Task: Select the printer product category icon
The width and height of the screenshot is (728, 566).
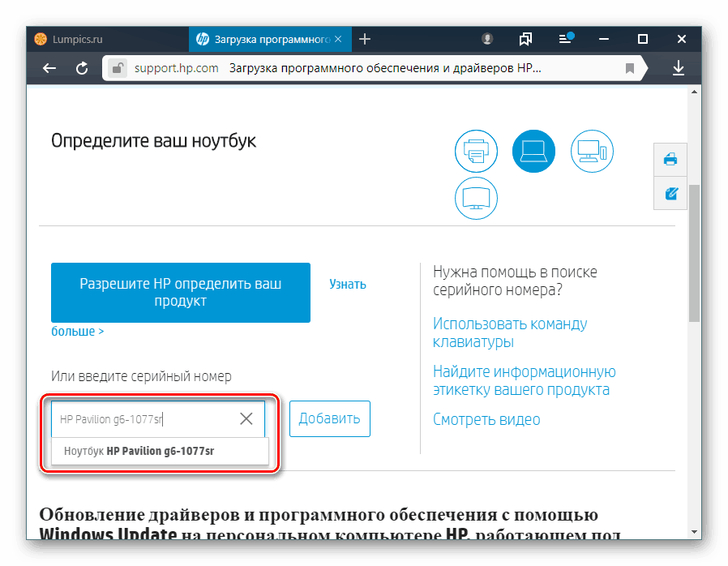Action: coord(476,152)
